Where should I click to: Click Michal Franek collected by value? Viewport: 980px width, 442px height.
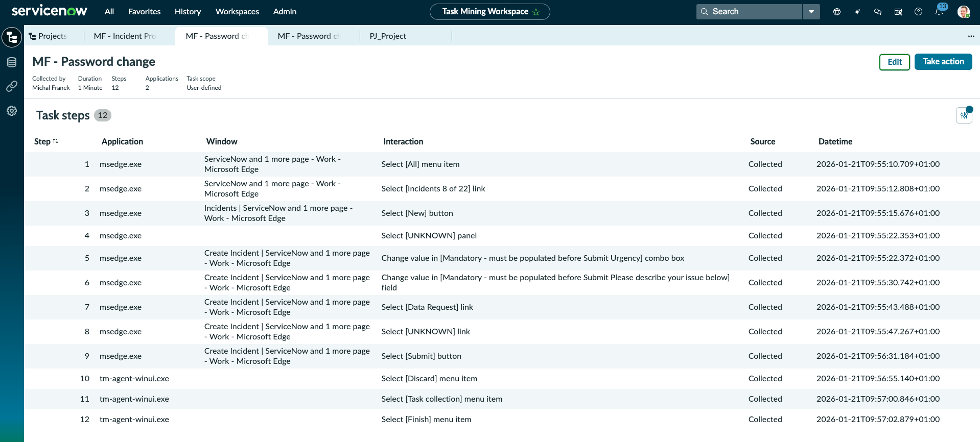(51, 88)
